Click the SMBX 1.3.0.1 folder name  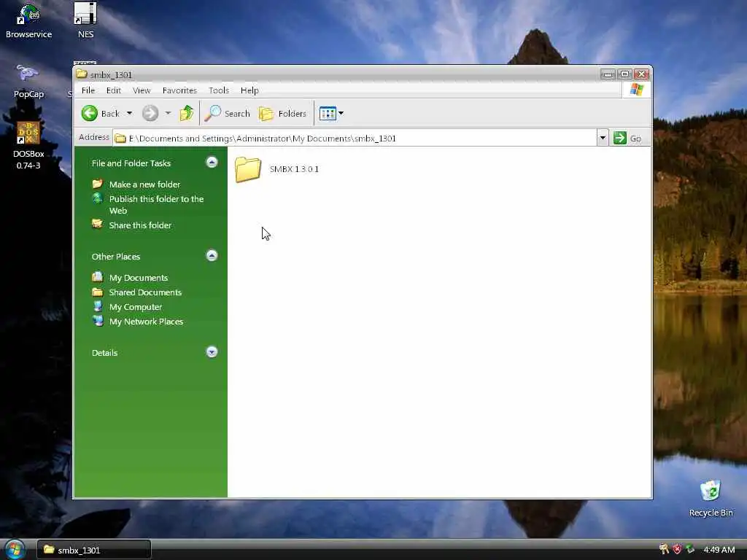[294, 169]
